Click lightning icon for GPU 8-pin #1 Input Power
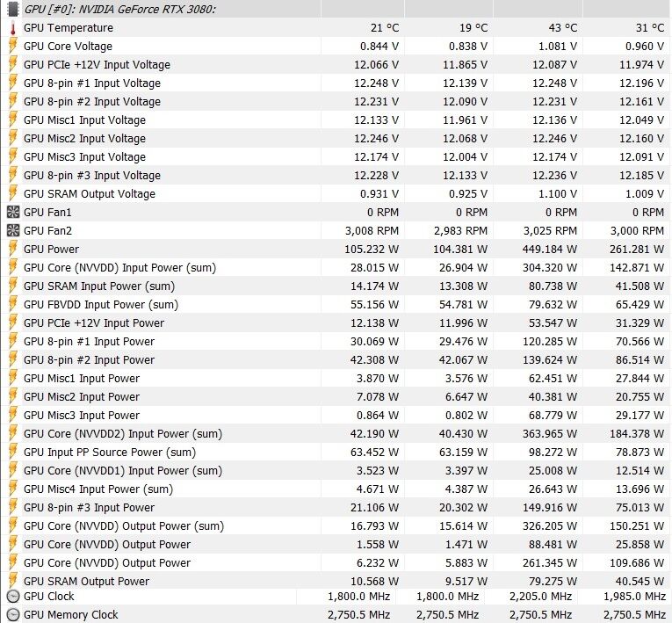This screenshot has height=623, width=672. pyautogui.click(x=13, y=341)
